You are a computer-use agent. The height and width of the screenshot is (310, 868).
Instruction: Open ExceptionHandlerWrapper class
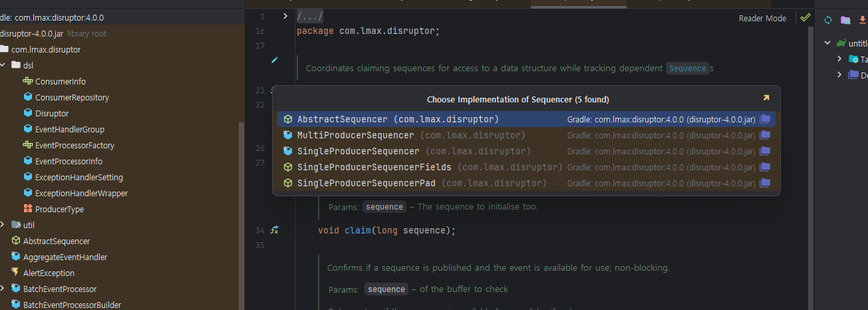click(81, 193)
